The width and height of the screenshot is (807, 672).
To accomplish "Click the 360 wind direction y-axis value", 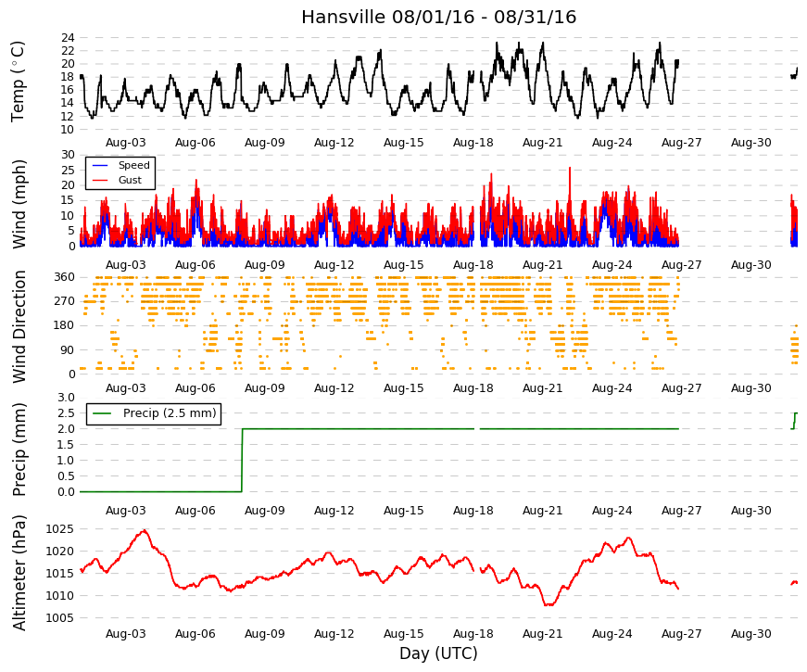I will click(x=64, y=277).
